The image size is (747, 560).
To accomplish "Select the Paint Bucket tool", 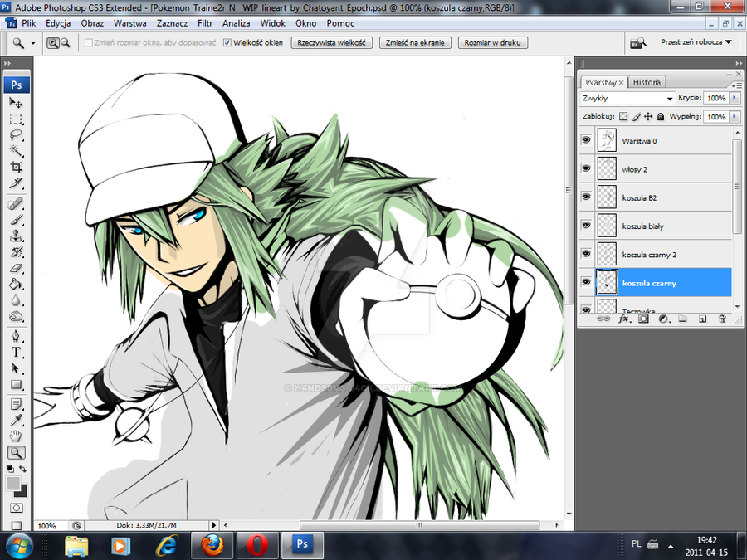I will (16, 285).
